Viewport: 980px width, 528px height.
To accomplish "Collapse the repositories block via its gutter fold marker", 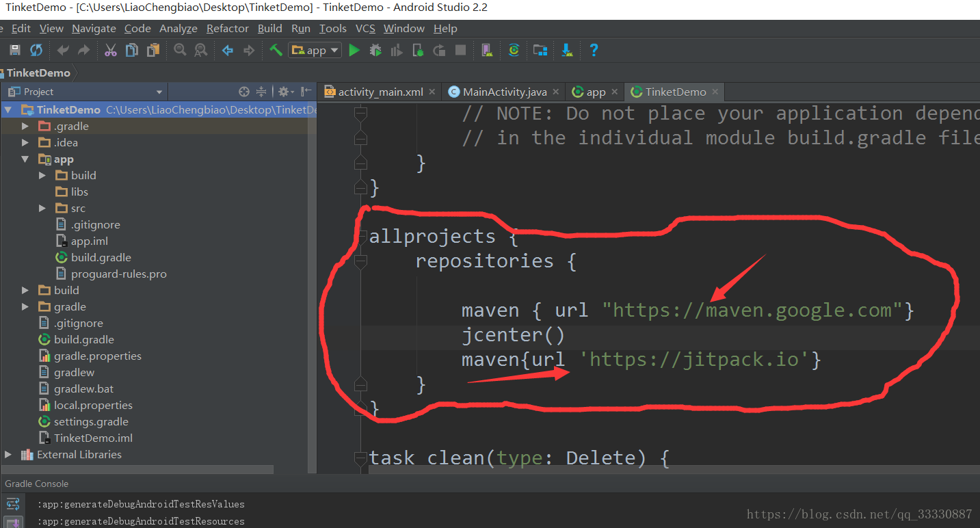I will 361,261.
